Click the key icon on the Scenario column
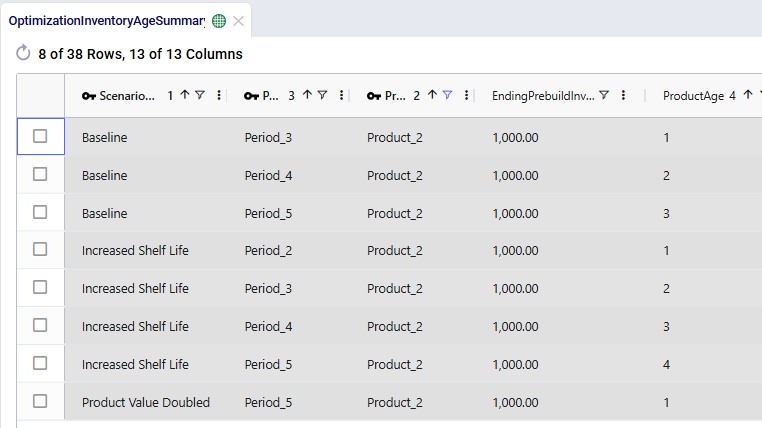Viewport: 762px width, 428px height. (88, 96)
